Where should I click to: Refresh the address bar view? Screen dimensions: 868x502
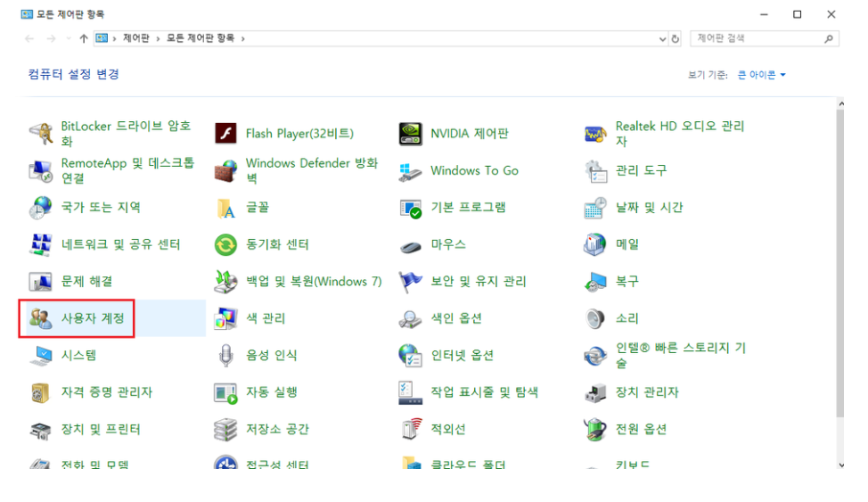click(676, 38)
